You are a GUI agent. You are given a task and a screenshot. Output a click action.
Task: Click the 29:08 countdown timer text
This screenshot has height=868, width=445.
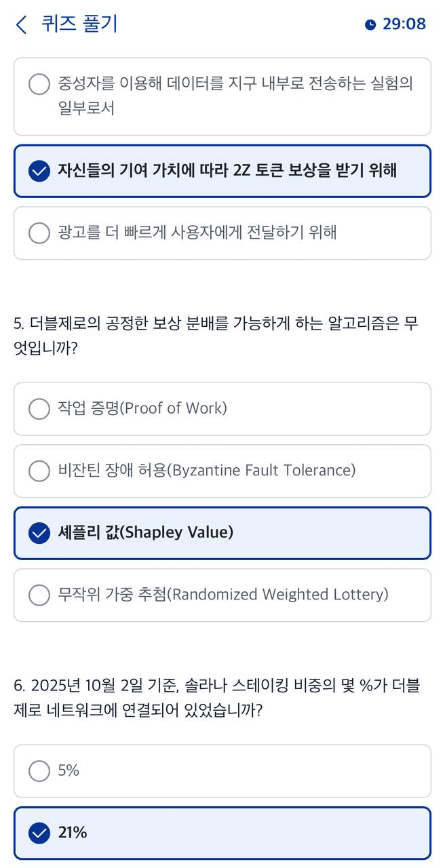click(x=404, y=24)
